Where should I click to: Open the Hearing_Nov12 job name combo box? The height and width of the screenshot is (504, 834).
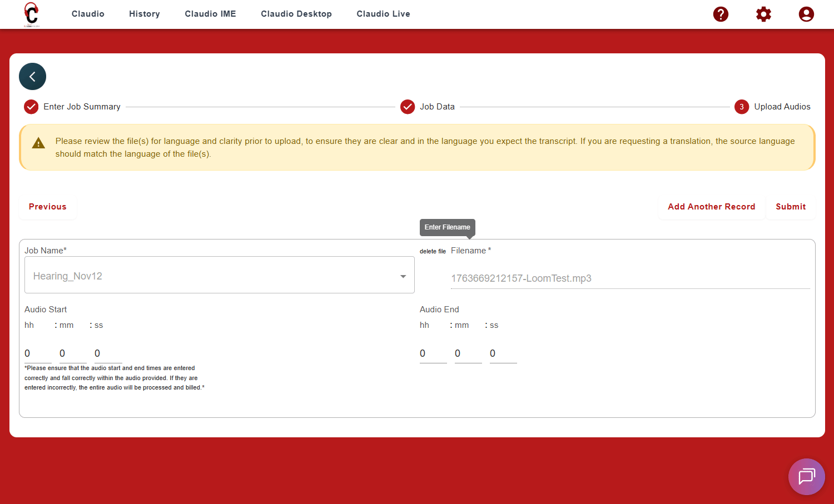click(211, 276)
